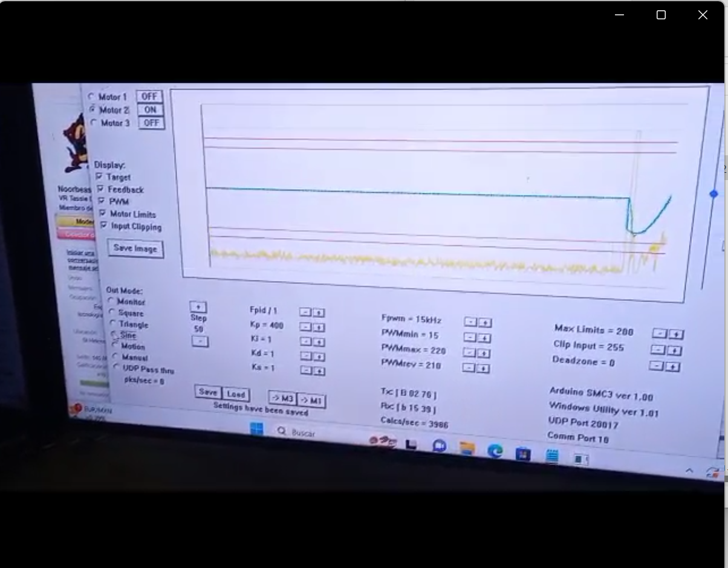Decrease Kp with the minus button

point(306,327)
